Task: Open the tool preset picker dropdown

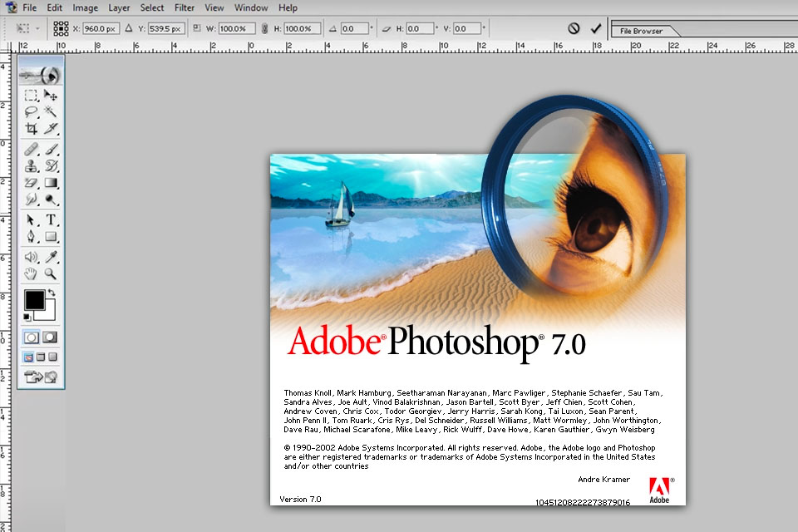Action: tap(37, 27)
